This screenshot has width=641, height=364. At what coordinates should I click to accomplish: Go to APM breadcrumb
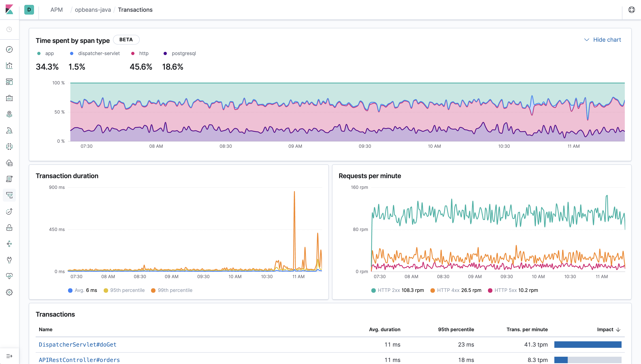point(57,10)
